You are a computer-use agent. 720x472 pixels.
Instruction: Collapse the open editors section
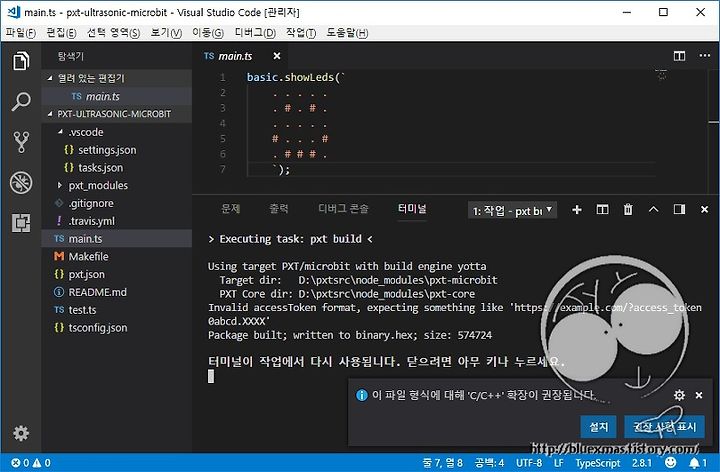pos(117,78)
